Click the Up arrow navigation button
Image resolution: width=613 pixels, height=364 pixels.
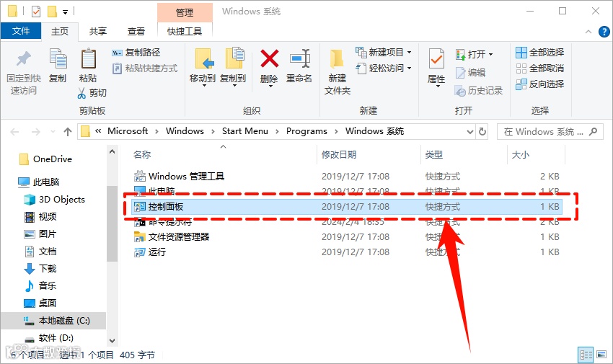pos(68,132)
